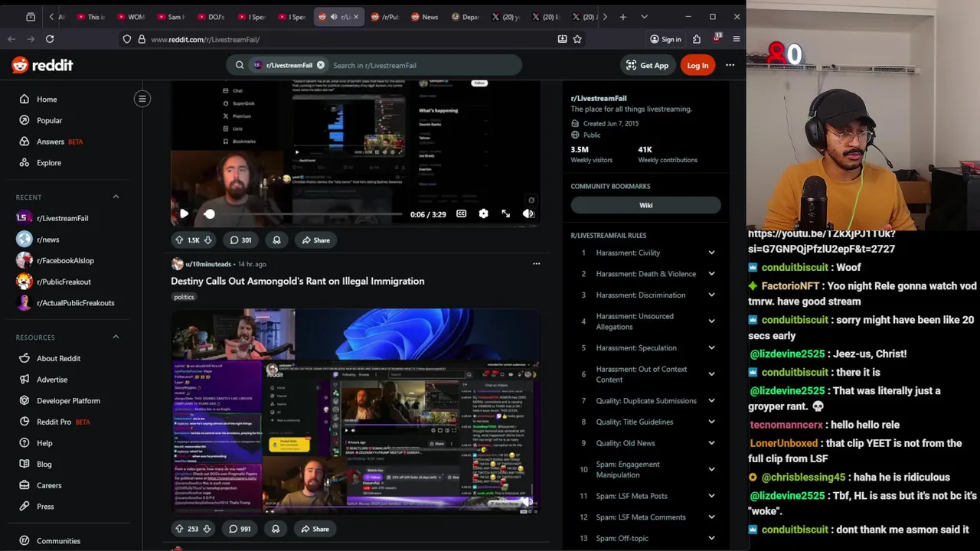Mute audio on the active r/LivestreamFail tab
This screenshot has height=551, width=980.
coord(334,17)
